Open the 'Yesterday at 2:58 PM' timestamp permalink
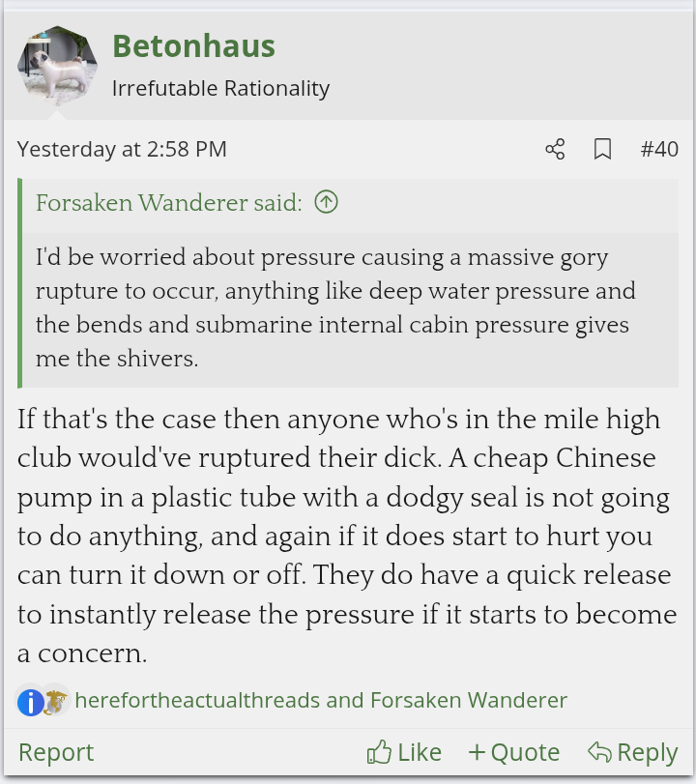The height and width of the screenshot is (784, 696). [x=122, y=149]
